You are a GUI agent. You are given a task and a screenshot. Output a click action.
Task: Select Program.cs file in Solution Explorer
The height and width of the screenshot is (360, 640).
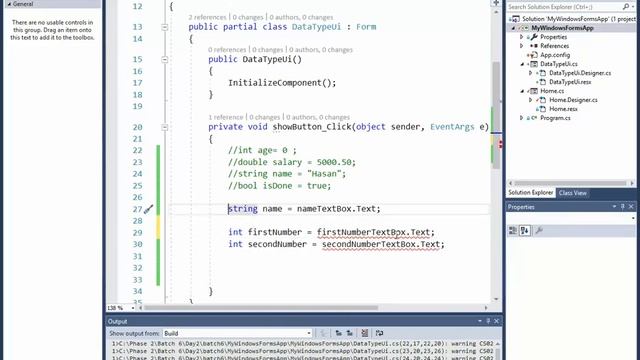[556, 118]
